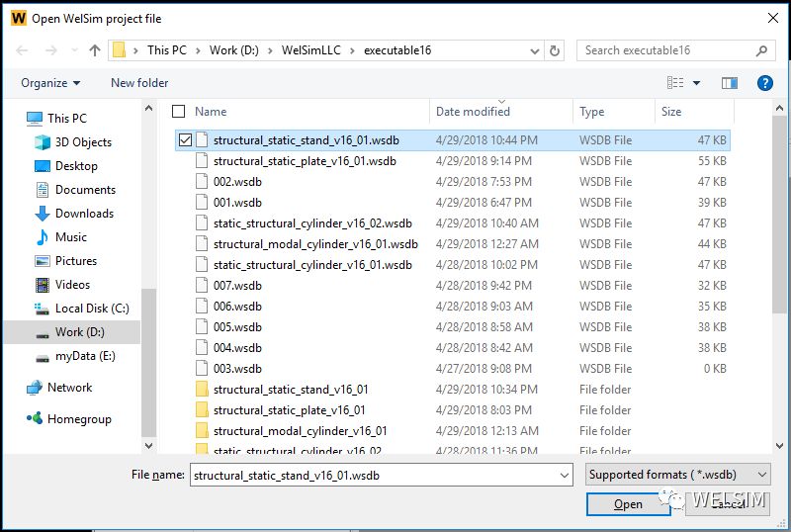The height and width of the screenshot is (532, 791).
Task: Click file icon of 007.wsdb
Action: point(202,285)
